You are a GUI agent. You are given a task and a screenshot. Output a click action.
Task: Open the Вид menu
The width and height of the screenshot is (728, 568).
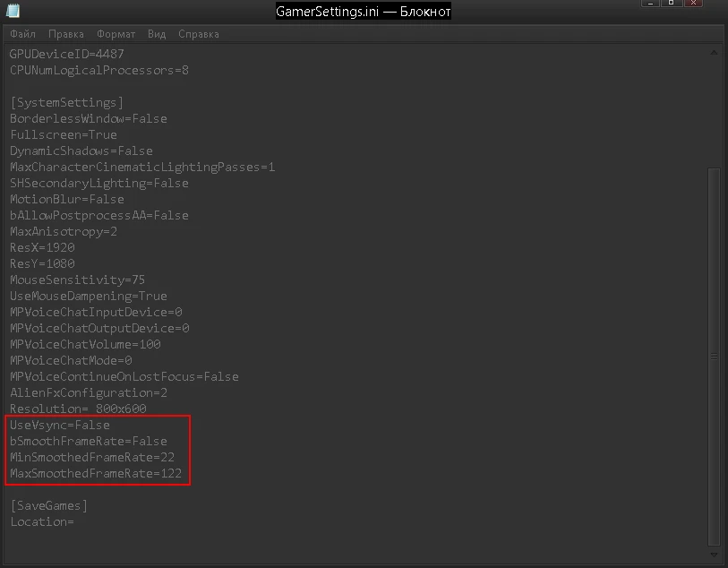pos(157,34)
